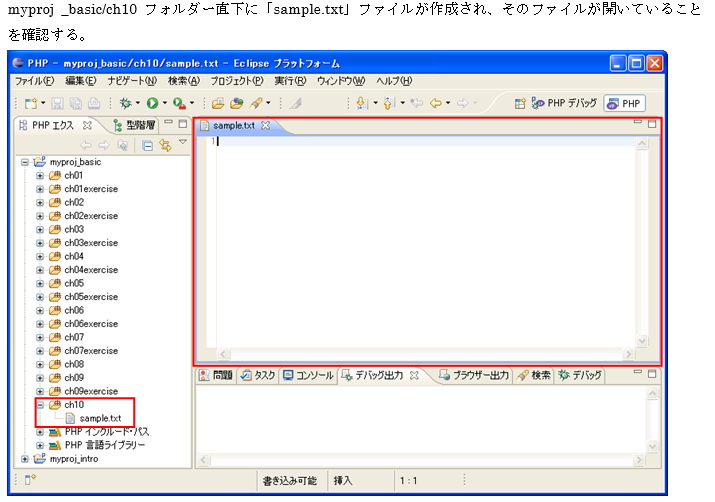Click the Previous Annotation icon
715x502 pixels.
(389, 104)
